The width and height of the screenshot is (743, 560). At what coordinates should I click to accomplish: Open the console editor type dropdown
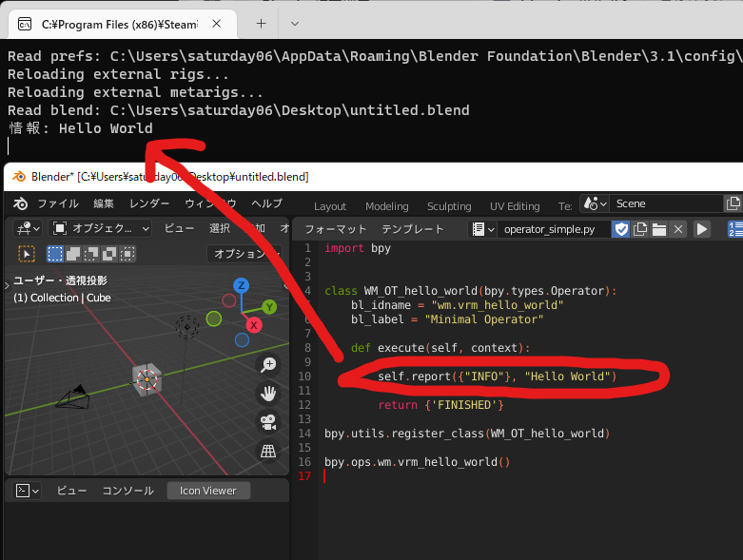click(x=28, y=491)
